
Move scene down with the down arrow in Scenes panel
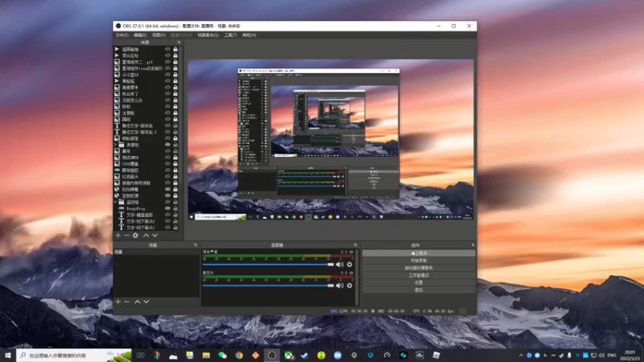(x=146, y=302)
